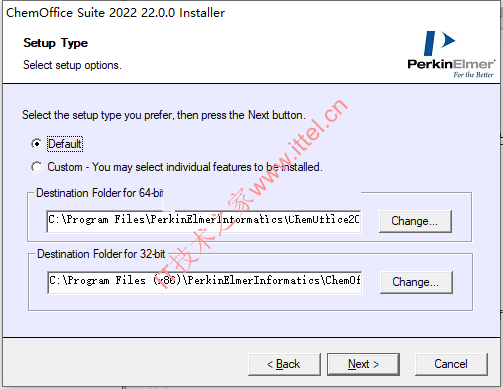
Task: Click the setup type instruction sentence
Action: point(164,115)
